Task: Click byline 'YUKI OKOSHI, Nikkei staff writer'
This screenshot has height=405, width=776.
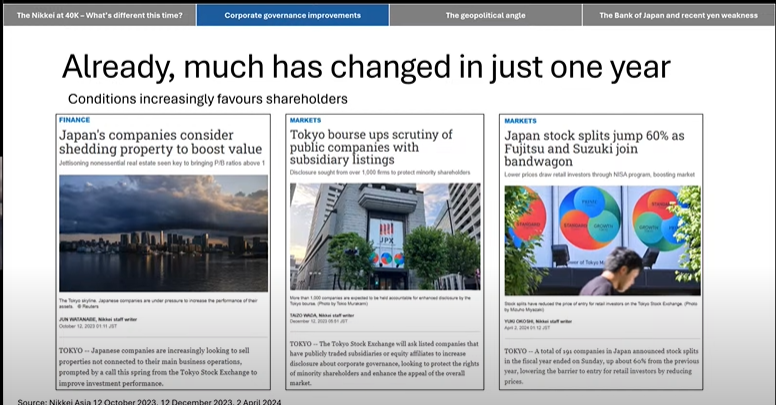Action: pos(538,321)
